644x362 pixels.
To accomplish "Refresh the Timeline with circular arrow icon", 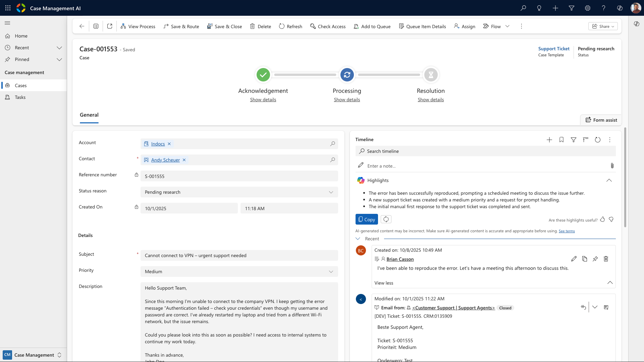I will click(598, 140).
